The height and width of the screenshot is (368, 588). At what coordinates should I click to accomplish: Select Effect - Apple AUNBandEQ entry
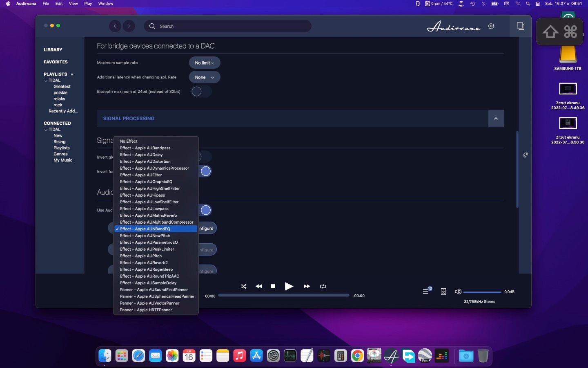tap(156, 229)
